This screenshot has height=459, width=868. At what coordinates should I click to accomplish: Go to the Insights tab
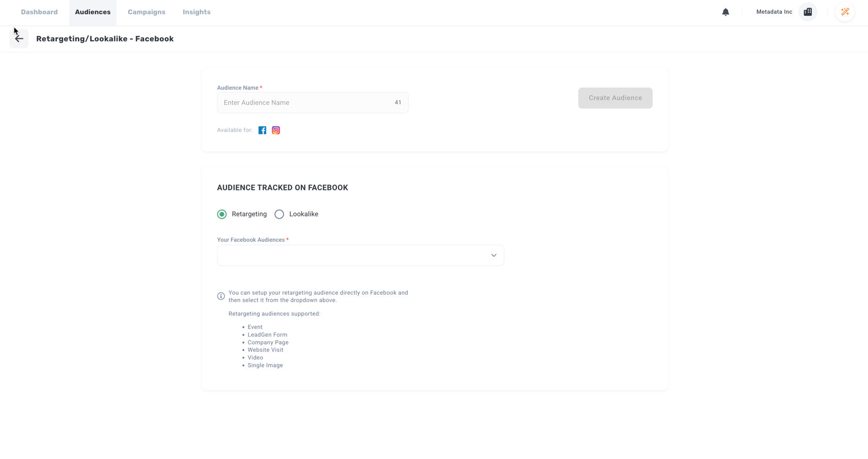coord(197,12)
